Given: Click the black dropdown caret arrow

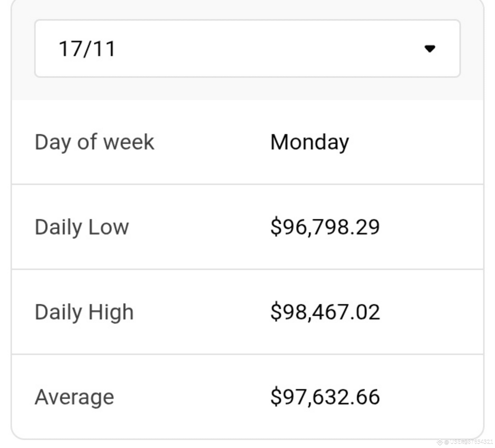Looking at the screenshot, I should [x=430, y=49].
